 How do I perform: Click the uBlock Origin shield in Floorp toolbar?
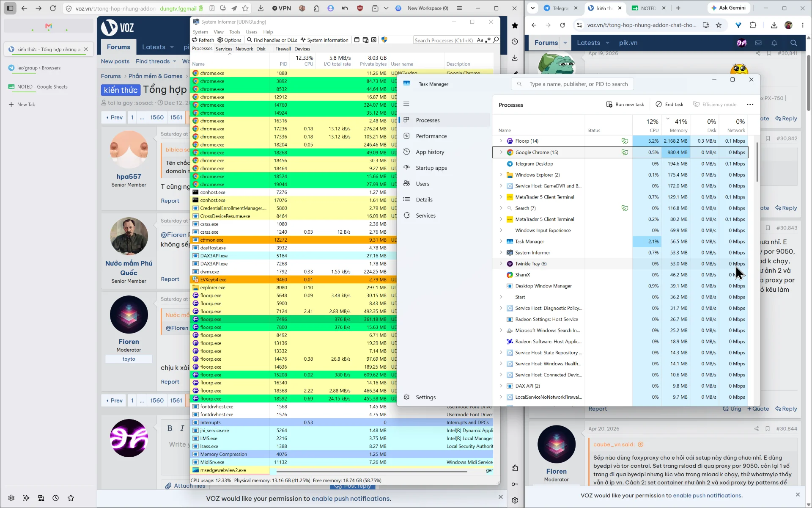pyautogui.click(x=360, y=8)
